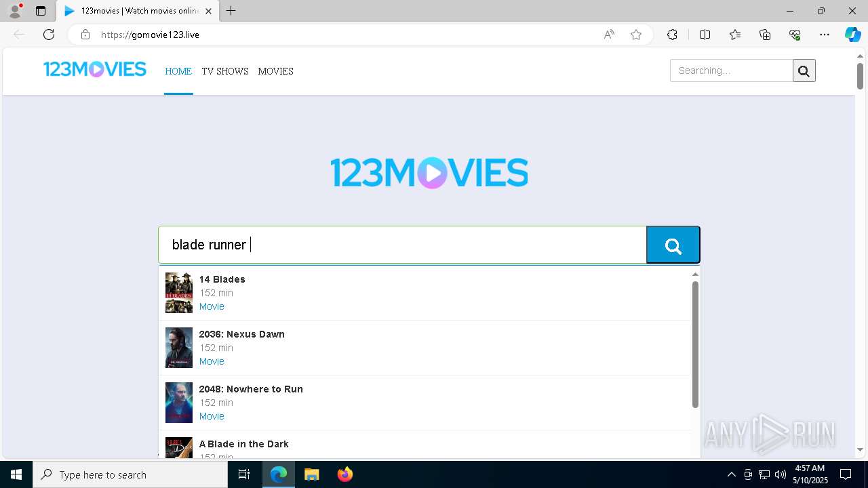Image resolution: width=868 pixels, height=488 pixels.
Task: Go to the HOME nav tab
Action: coord(178,71)
